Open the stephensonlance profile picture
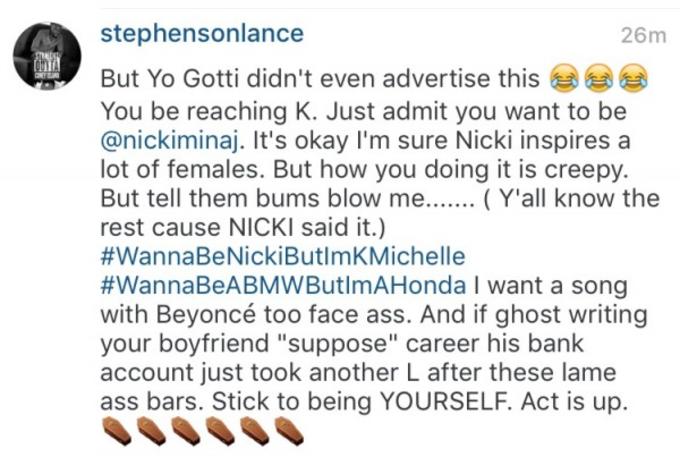The height and width of the screenshot is (457, 680). (x=47, y=56)
